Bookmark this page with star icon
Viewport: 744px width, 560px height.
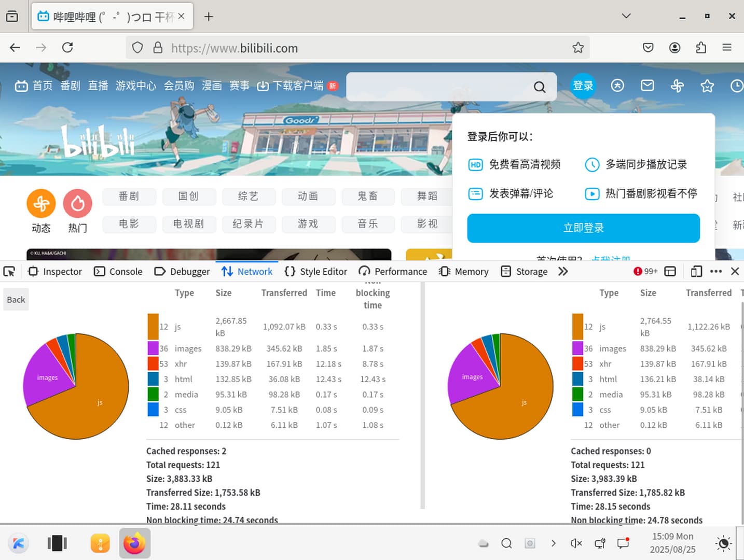[x=578, y=48]
